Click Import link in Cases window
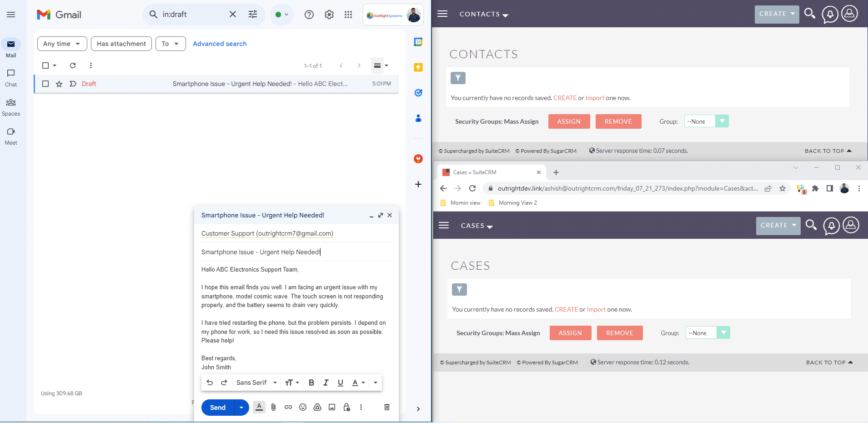 pyautogui.click(x=596, y=309)
